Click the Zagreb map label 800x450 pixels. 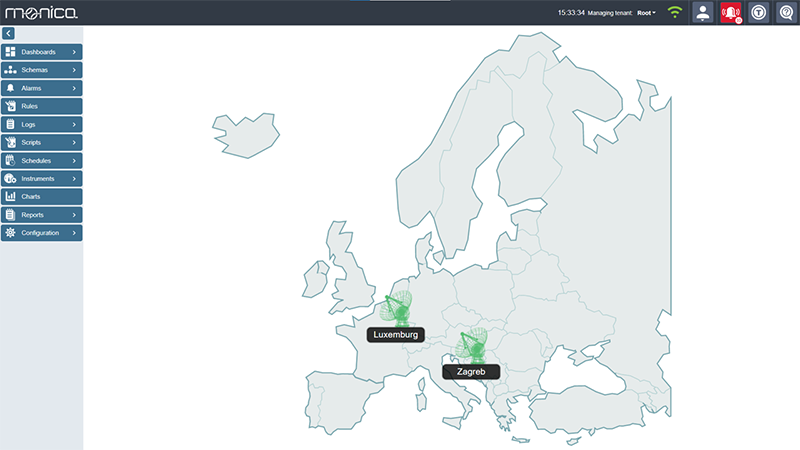(471, 371)
